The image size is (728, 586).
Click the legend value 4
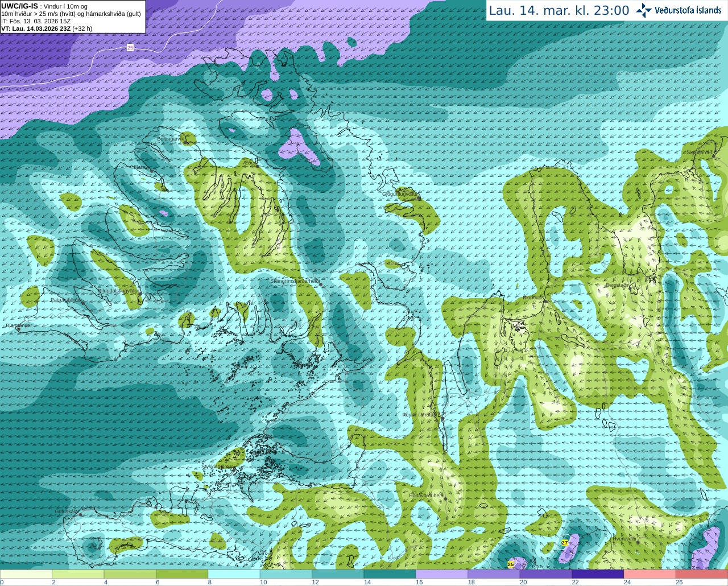pyautogui.click(x=106, y=582)
